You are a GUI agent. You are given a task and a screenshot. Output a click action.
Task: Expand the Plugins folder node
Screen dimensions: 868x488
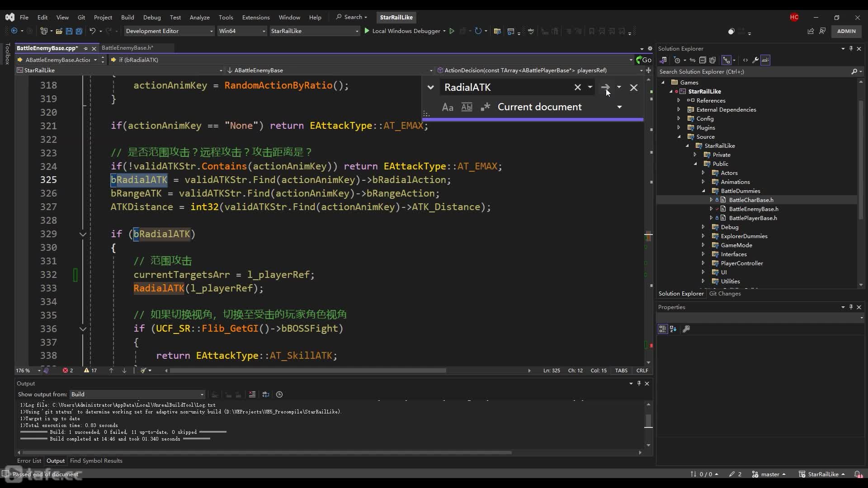[x=679, y=127]
